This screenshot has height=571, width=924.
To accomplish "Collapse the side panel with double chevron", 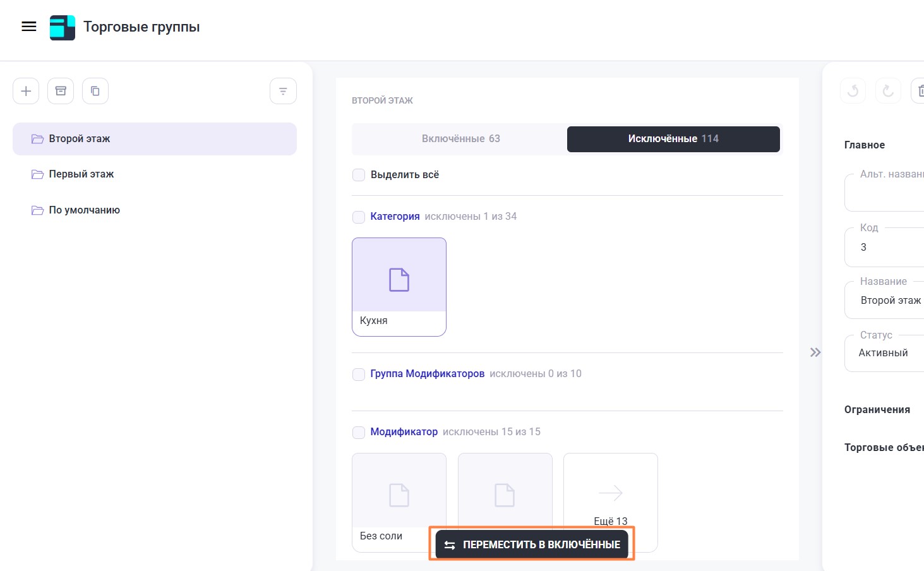I will click(x=815, y=352).
